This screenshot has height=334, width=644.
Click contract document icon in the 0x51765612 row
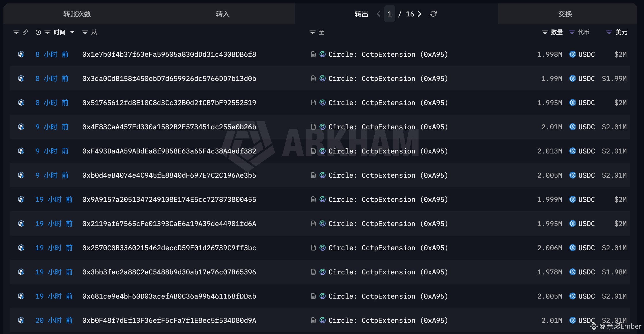tap(313, 103)
